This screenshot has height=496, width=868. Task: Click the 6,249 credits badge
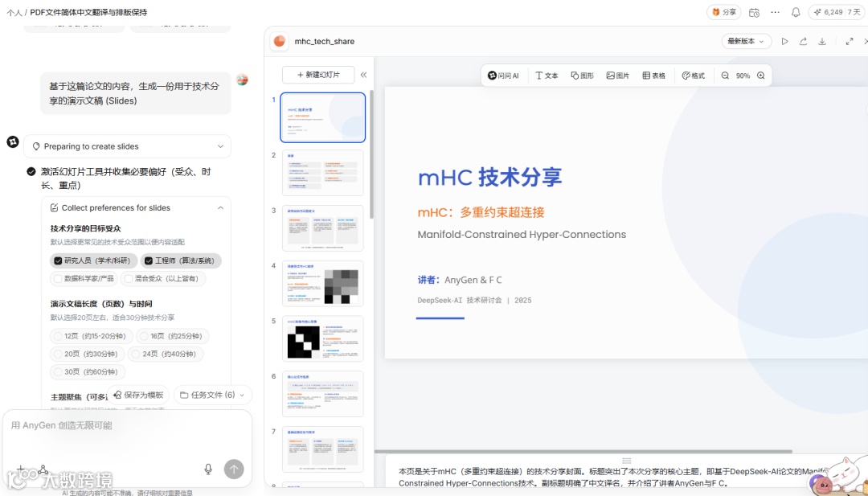tap(837, 12)
